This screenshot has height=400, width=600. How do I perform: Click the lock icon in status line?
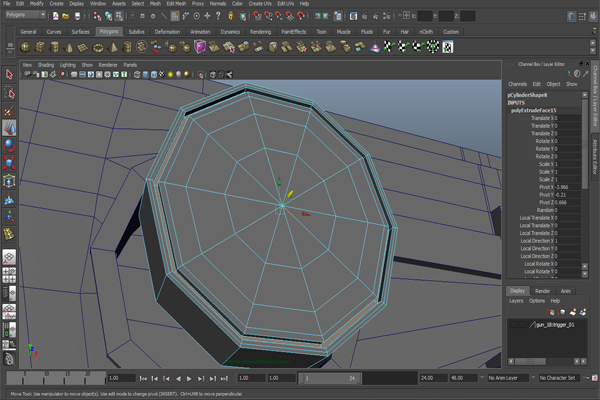[230, 16]
